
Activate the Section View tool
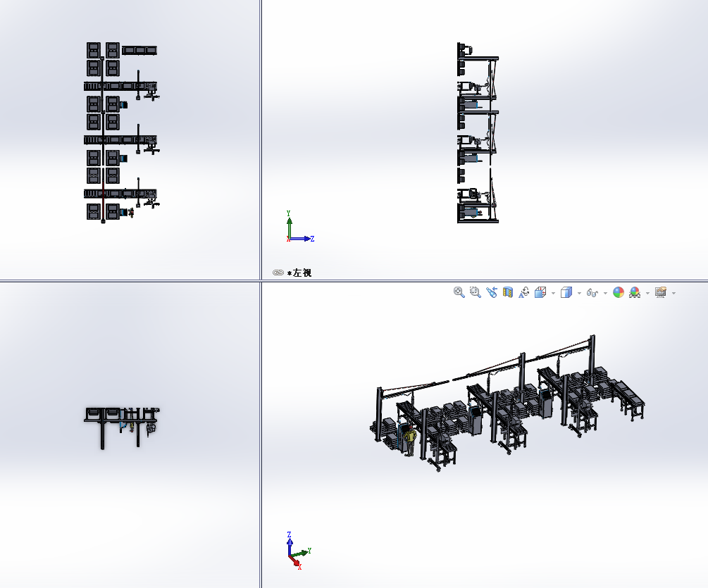(508, 292)
